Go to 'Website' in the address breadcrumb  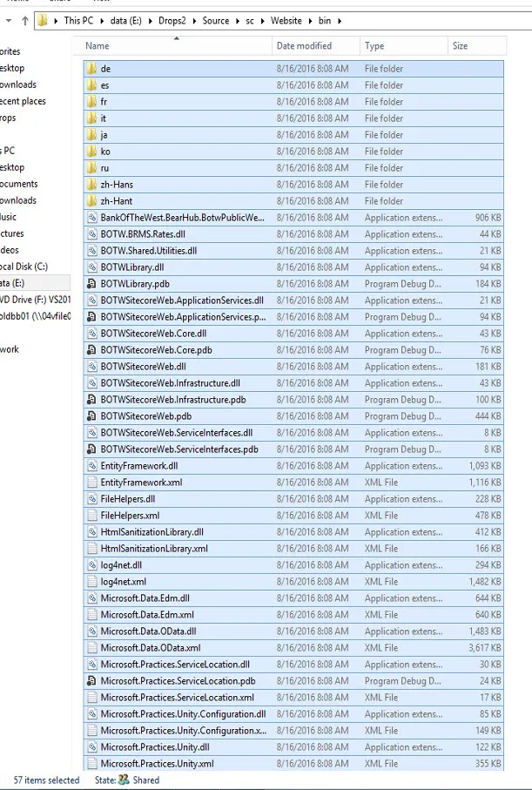point(286,21)
